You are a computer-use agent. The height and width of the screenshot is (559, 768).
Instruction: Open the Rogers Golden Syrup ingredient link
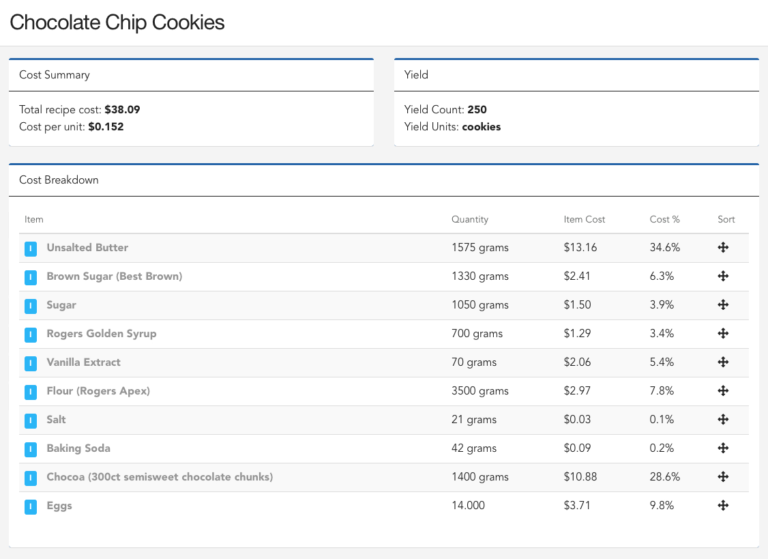101,334
